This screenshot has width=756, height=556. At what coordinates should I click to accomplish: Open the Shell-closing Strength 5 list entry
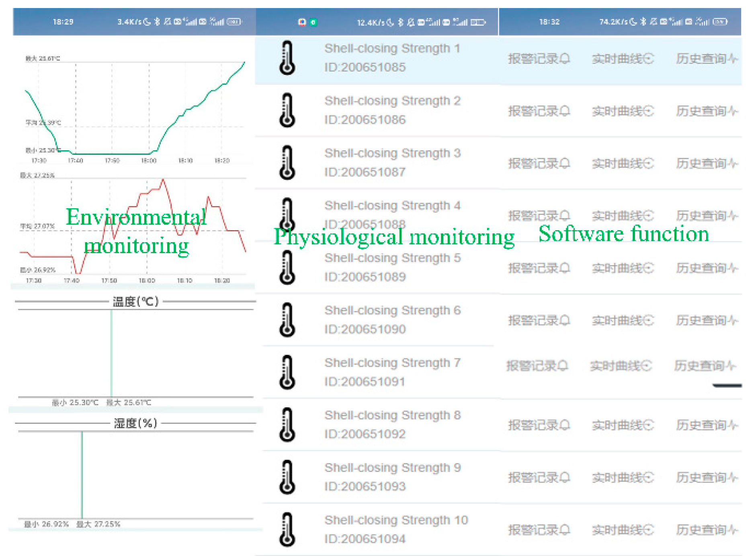tap(392, 267)
